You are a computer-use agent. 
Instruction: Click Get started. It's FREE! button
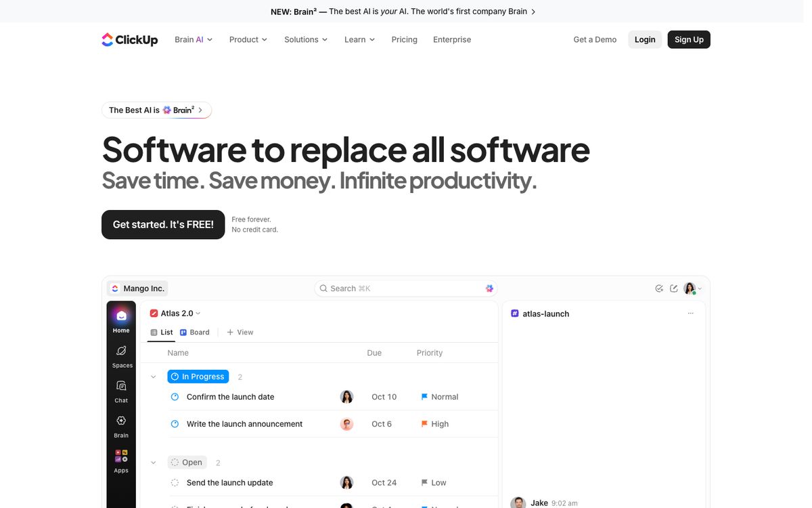point(163,224)
